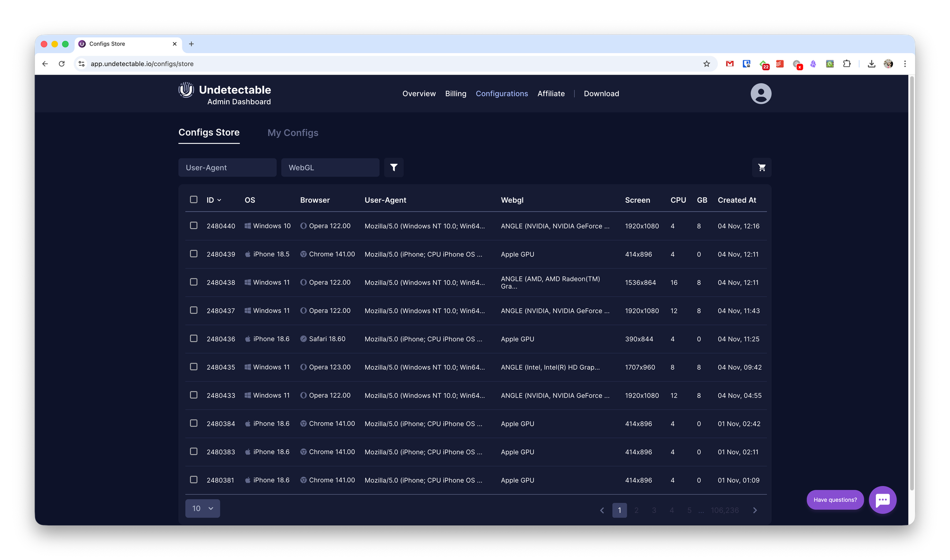Tick the checkbox for config 2480436
950x560 pixels.
coord(194,338)
